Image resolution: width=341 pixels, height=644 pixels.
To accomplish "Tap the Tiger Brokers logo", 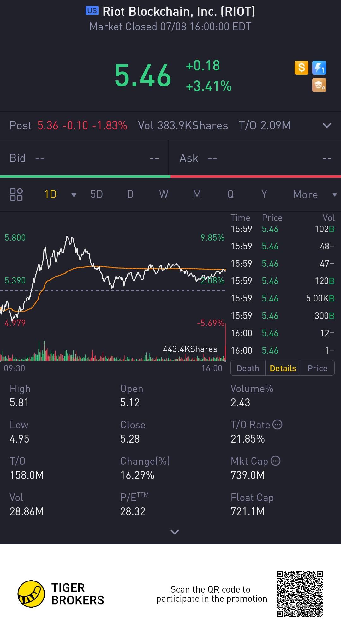I will coord(61,594).
